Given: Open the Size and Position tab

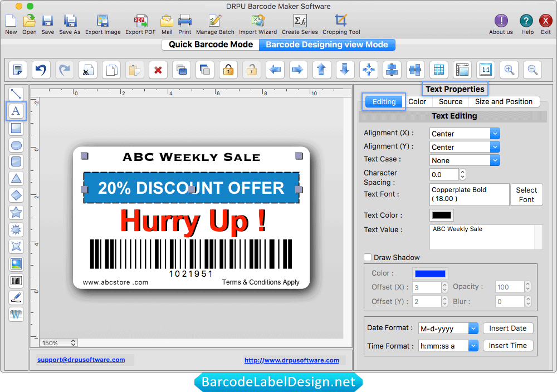Looking at the screenshot, I should click(x=504, y=102).
